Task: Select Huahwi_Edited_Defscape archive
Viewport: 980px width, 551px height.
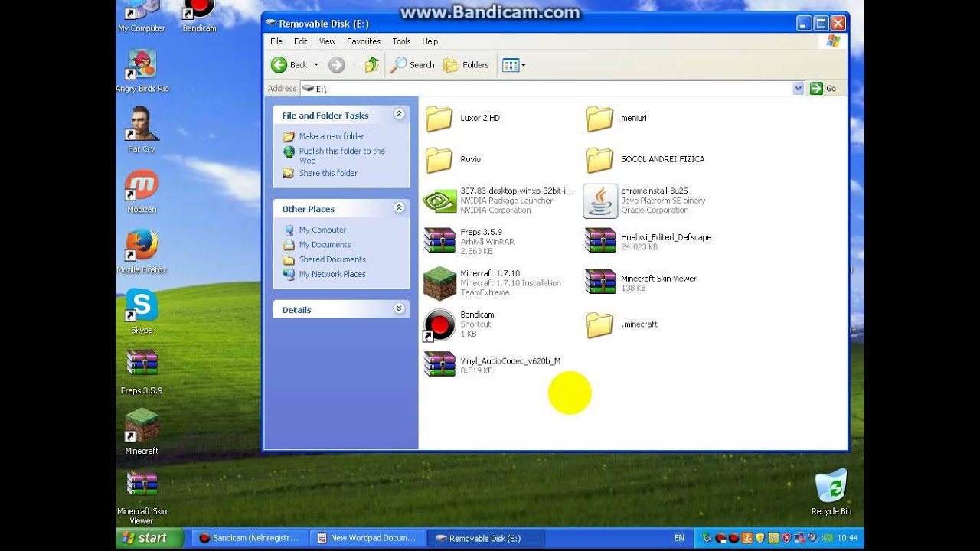Action: [648, 241]
